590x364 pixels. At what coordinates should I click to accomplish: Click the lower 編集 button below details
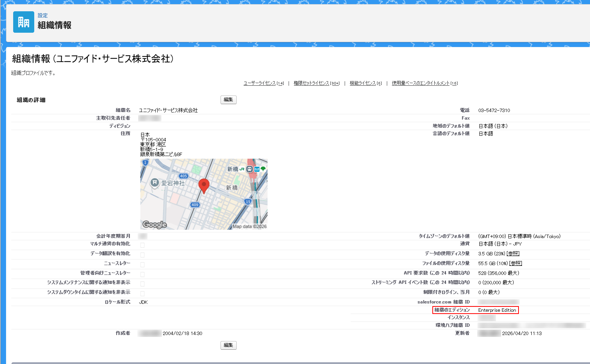(228, 345)
